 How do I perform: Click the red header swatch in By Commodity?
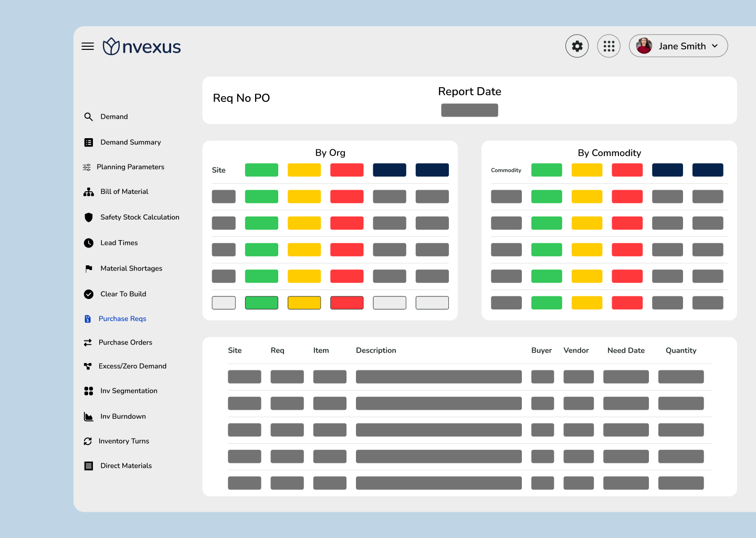coord(627,170)
